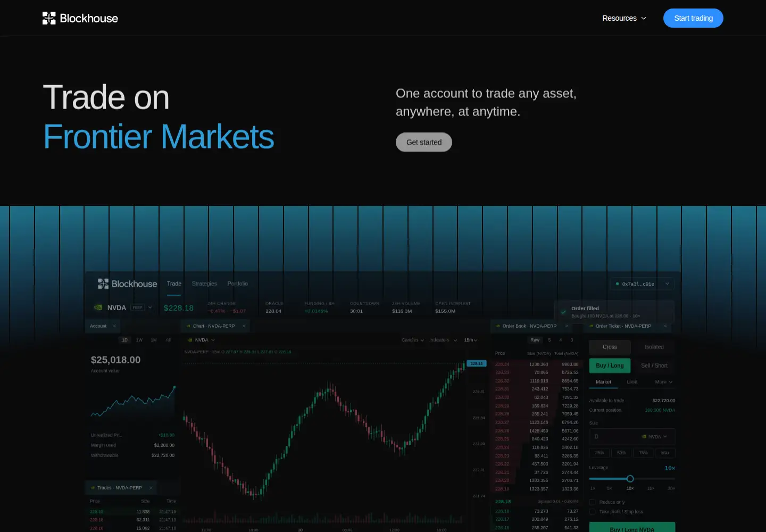Open the NVDA unit dropdown in Size field
766x532 pixels.
pos(654,437)
